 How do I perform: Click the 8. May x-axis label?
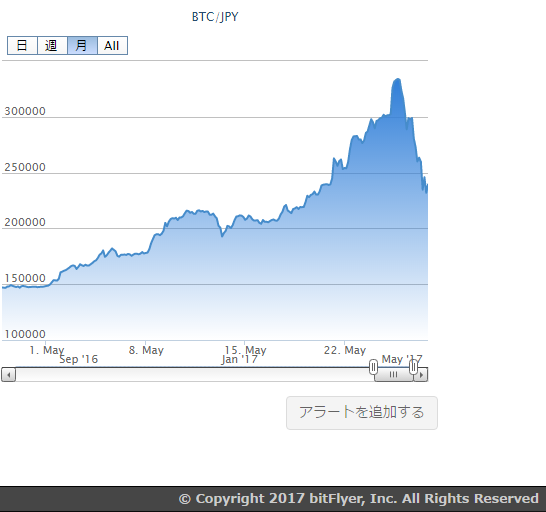[x=146, y=350]
